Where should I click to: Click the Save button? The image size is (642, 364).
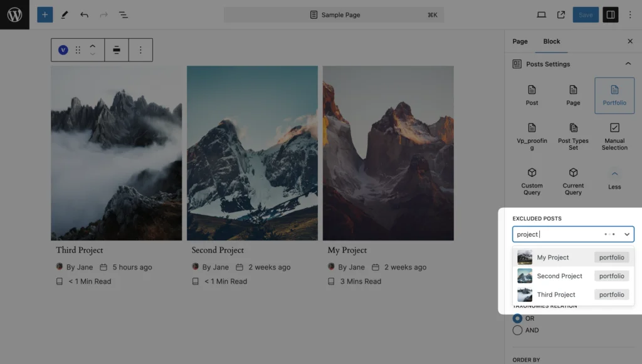click(x=585, y=14)
